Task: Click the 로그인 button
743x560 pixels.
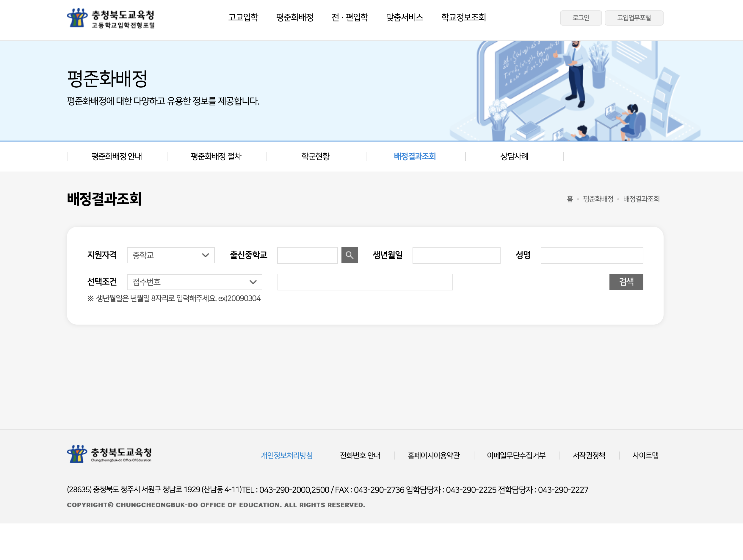Action: pos(580,18)
